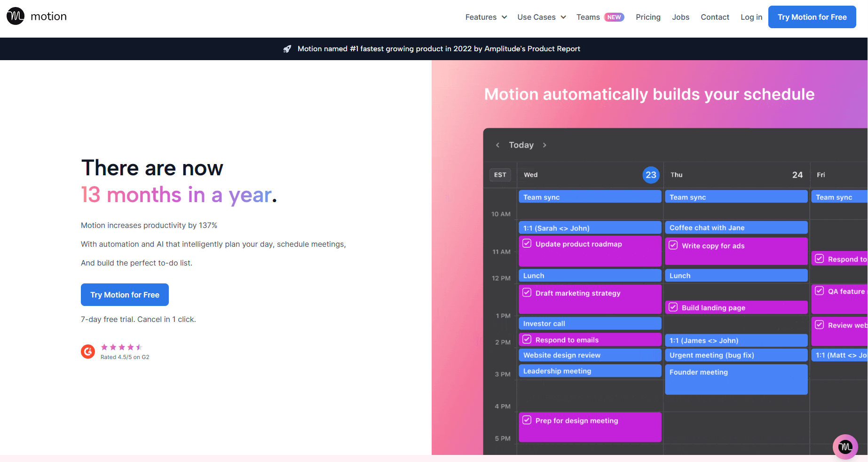The height and width of the screenshot is (462, 868).
Task: Click Try Motion for Free hero button
Action: (x=125, y=295)
